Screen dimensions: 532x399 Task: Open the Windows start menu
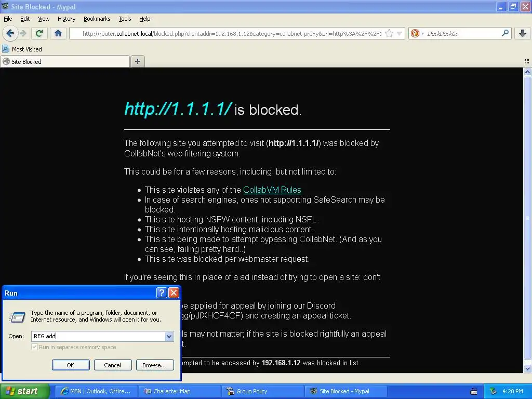(x=25, y=391)
